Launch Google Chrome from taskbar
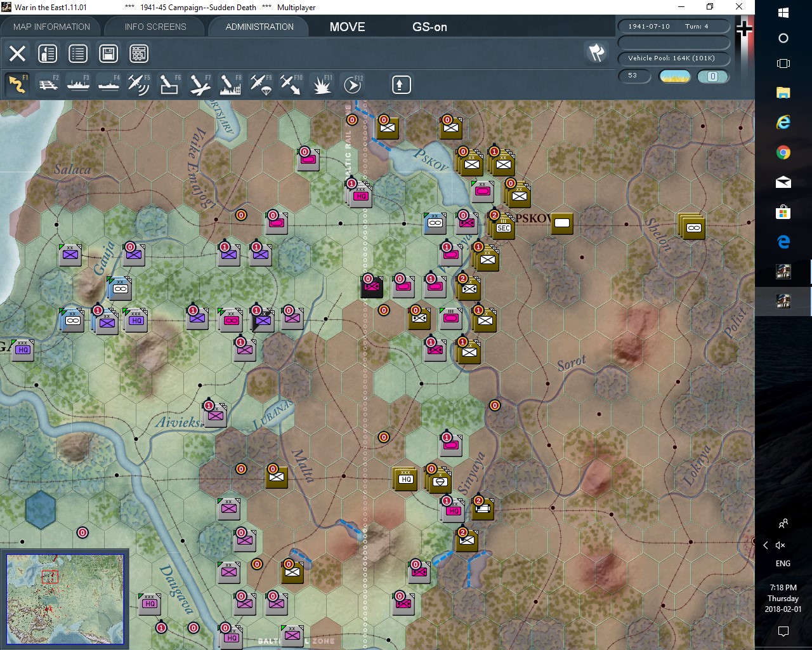Image resolution: width=812 pixels, height=650 pixels. click(783, 152)
